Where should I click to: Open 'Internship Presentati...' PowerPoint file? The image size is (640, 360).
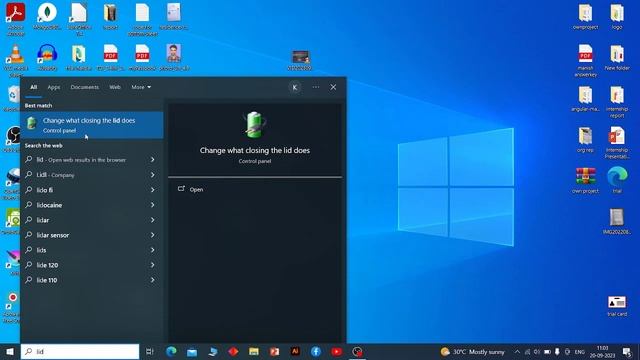pos(617,142)
